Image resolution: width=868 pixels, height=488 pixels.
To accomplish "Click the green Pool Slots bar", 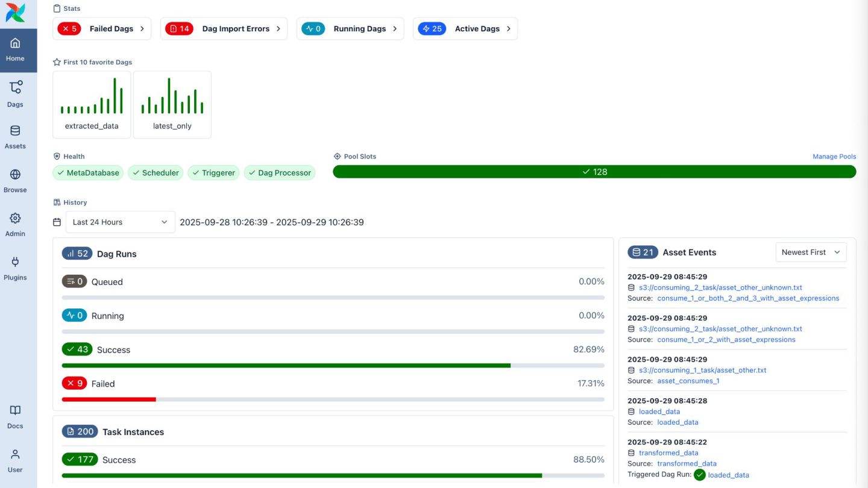I will (594, 172).
